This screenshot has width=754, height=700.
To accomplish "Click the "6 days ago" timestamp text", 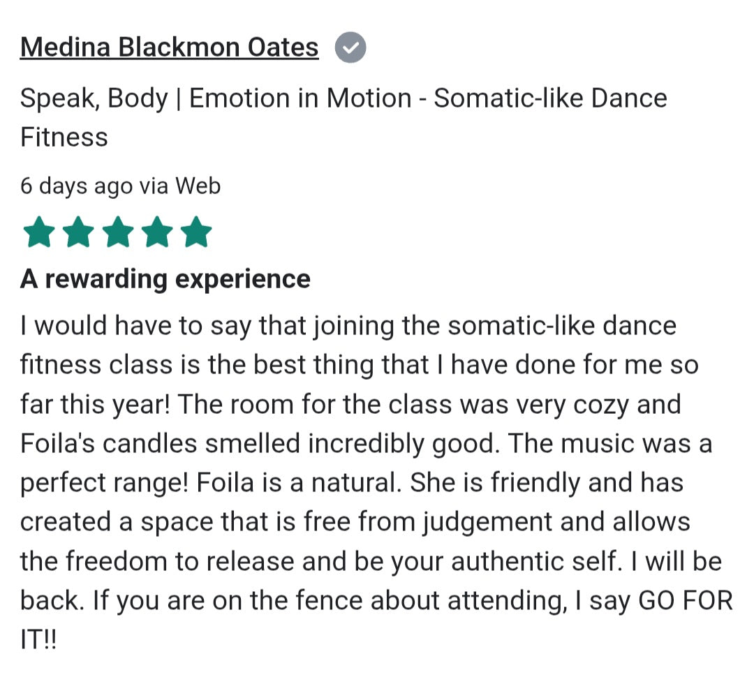I will coord(76,186).
